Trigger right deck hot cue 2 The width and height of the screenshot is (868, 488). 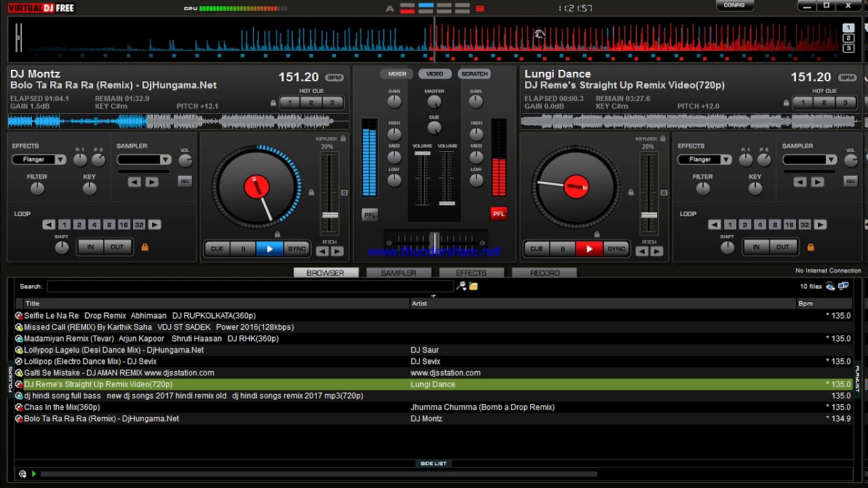[x=824, y=103]
